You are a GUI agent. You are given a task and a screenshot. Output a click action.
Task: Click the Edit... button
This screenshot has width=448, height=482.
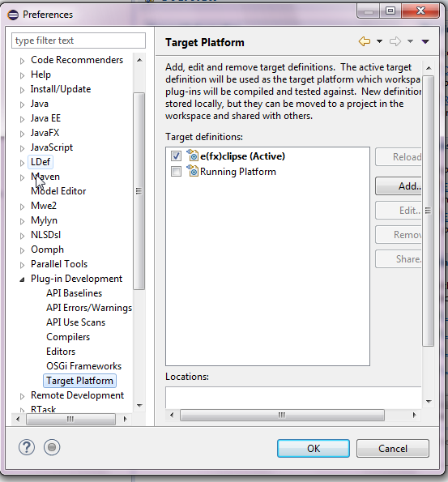click(x=399, y=211)
